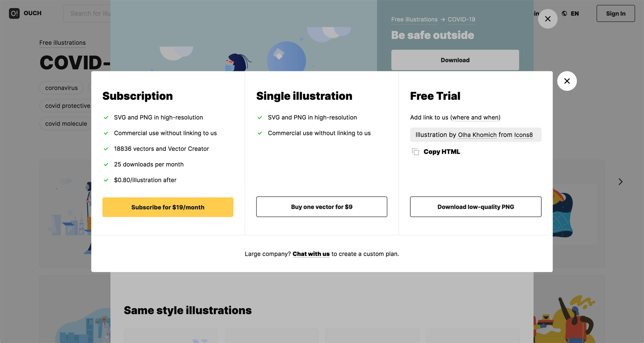This screenshot has width=644, height=343.
Task: Subscribe for $19/month
Action: [x=168, y=207]
